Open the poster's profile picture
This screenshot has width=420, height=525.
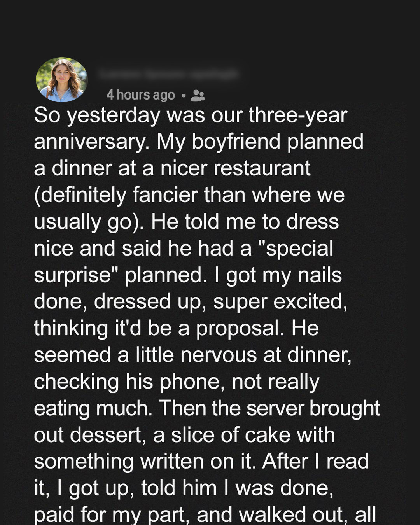61,80
